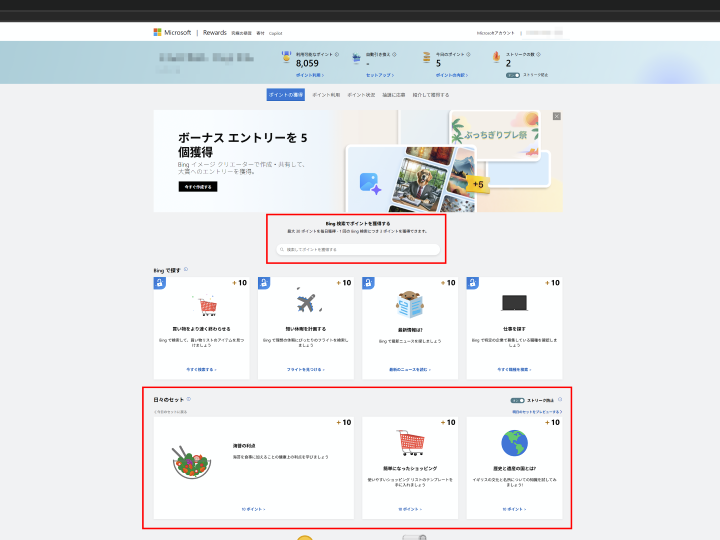This screenshot has width=720, height=540.
Task: Click the info icon beside daily set heading
Action: 189,399
